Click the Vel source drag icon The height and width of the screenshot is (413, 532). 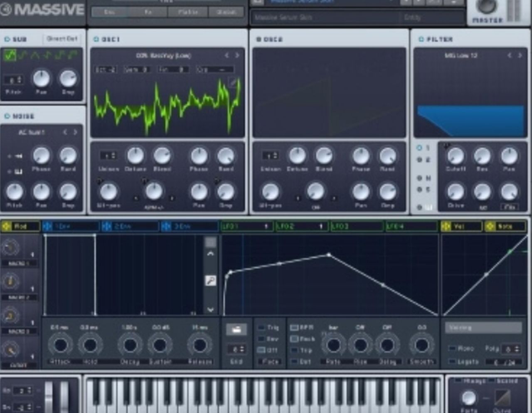click(446, 226)
